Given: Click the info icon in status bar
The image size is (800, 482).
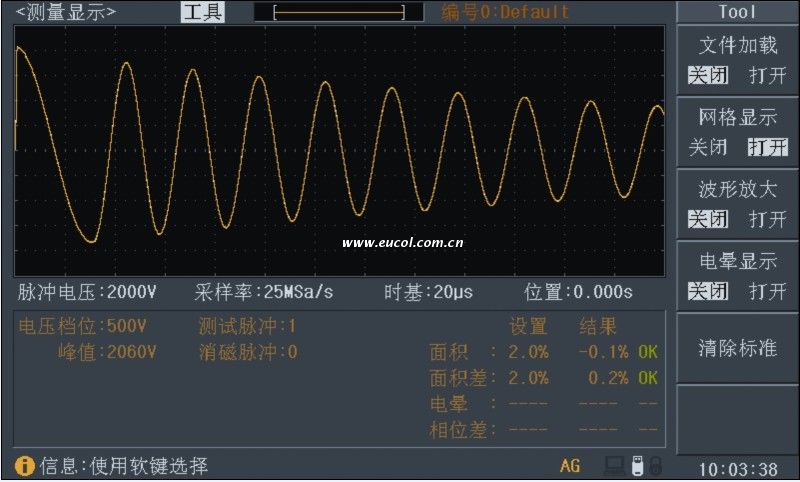Looking at the screenshot, I should pyautogui.click(x=24, y=466).
